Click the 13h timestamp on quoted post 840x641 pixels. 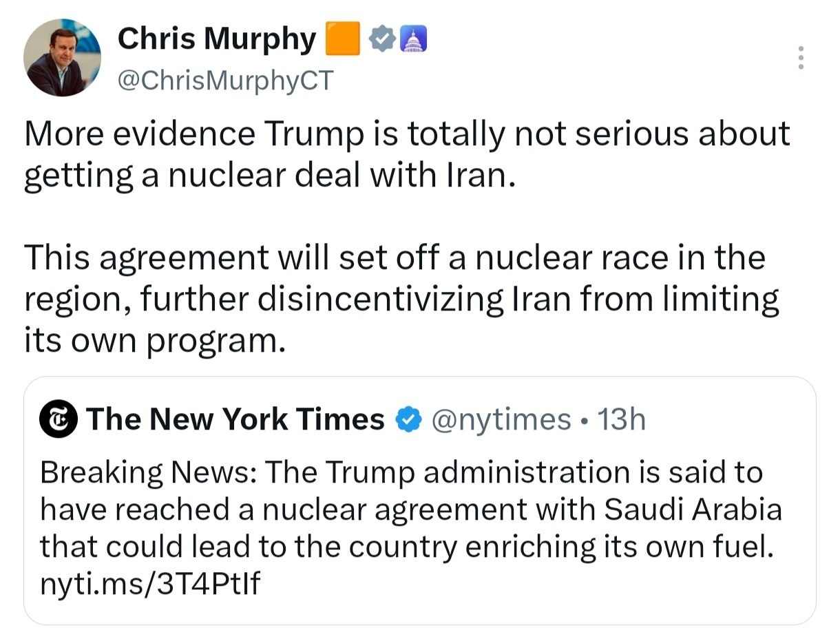pyautogui.click(x=621, y=419)
